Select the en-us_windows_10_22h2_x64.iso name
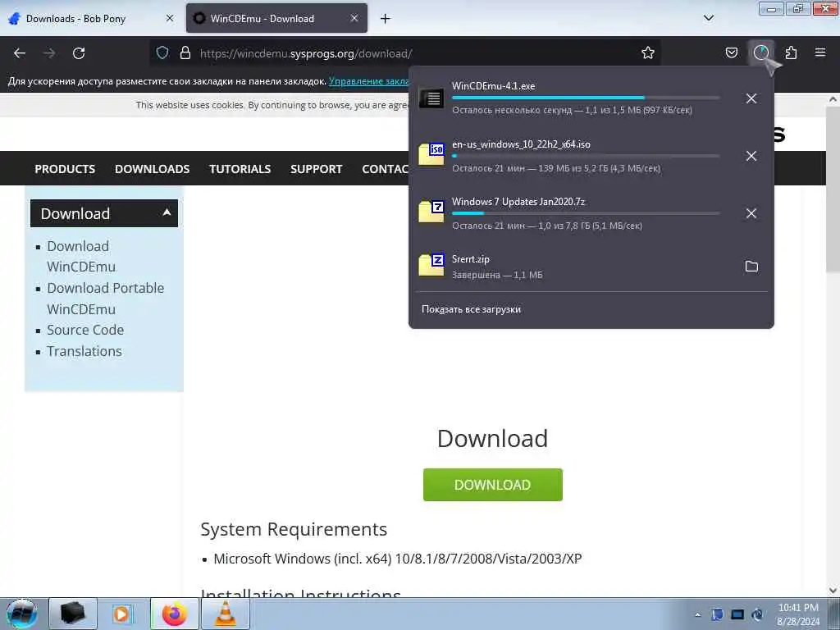This screenshot has height=630, width=840. coord(521,144)
